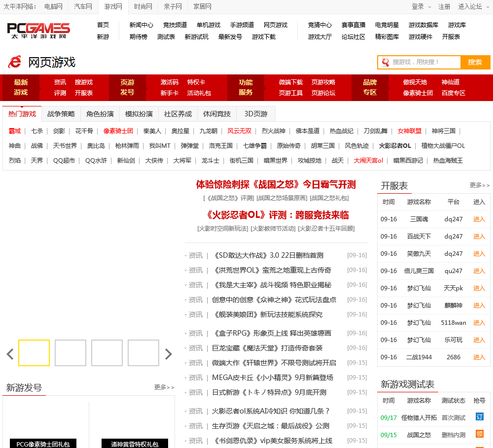Viewport: 493px width, 448px height.
Task: Select the fourth carousel thumbnail
Action: [x=143, y=353]
